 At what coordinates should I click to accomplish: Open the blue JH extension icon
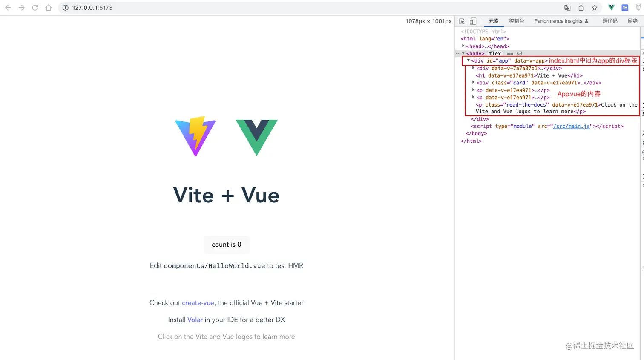point(625,8)
